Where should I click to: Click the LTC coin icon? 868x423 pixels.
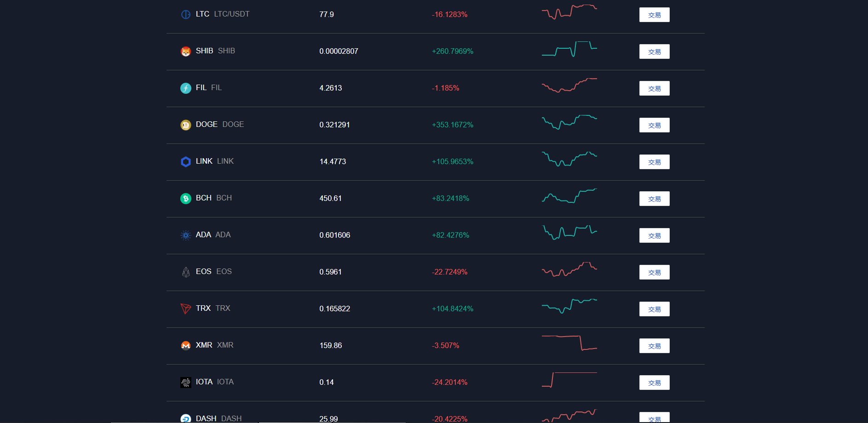[x=186, y=15]
